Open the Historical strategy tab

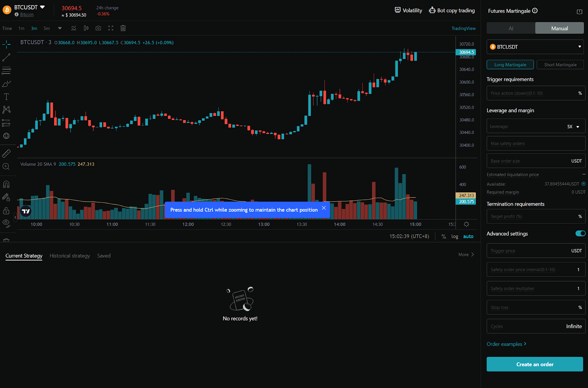point(70,256)
